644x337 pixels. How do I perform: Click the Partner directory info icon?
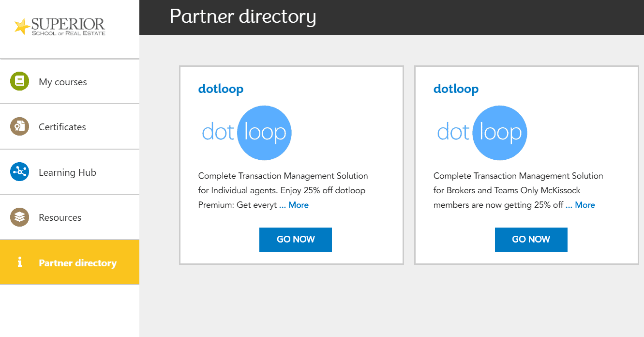click(19, 262)
